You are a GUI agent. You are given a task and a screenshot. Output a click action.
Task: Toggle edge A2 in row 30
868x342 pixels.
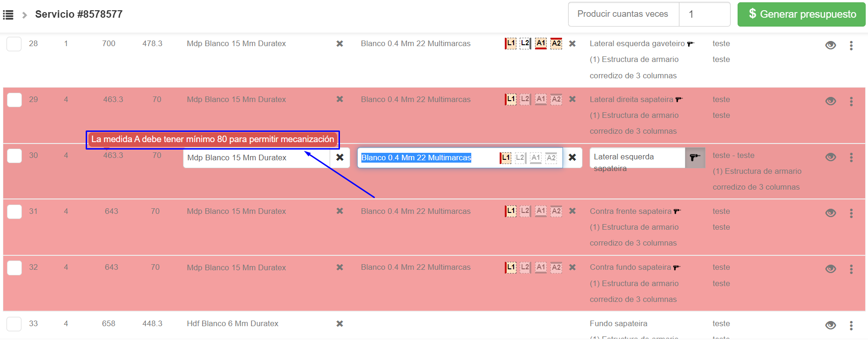(x=551, y=158)
